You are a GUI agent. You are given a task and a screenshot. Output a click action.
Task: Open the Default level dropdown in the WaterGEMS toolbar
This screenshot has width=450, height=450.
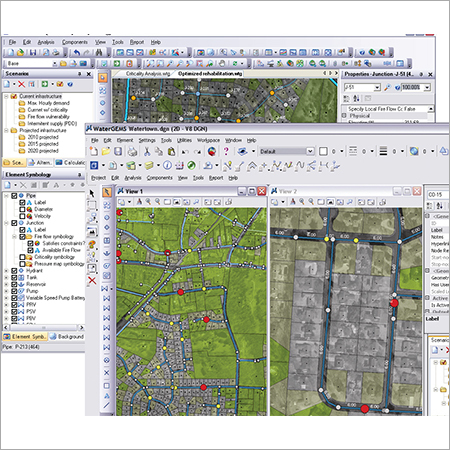pyautogui.click(x=310, y=151)
